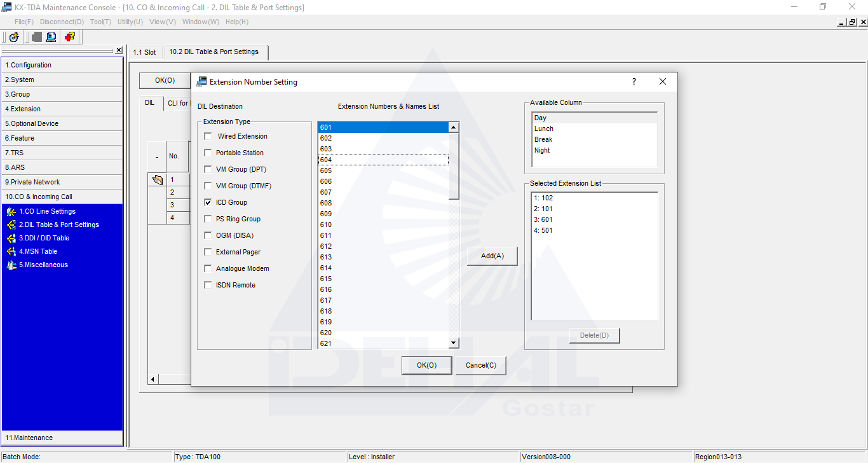Select extension 610 in the list
Screen dimensions: 868x463
[383, 225]
